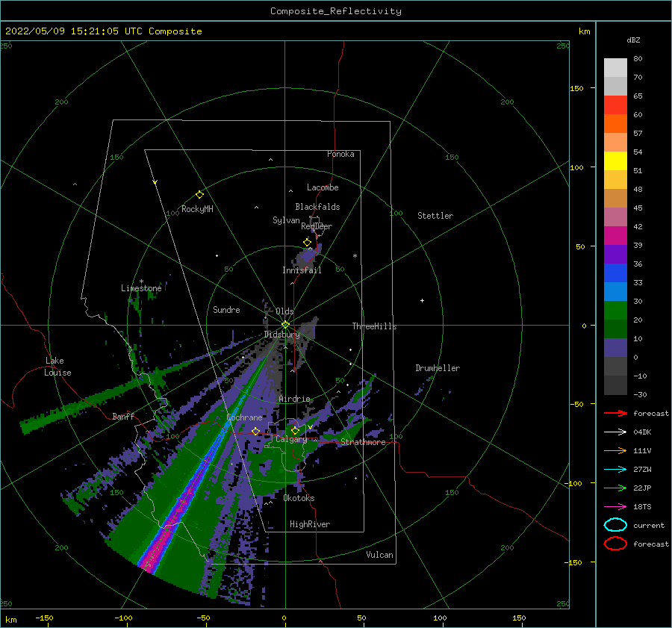Click the Lacombe city label

point(323,187)
